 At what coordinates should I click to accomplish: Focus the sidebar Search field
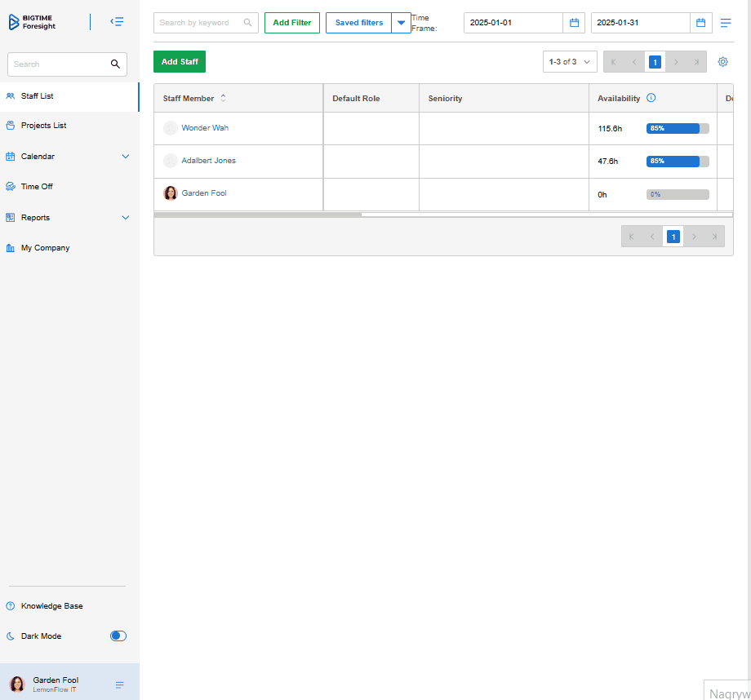67,64
